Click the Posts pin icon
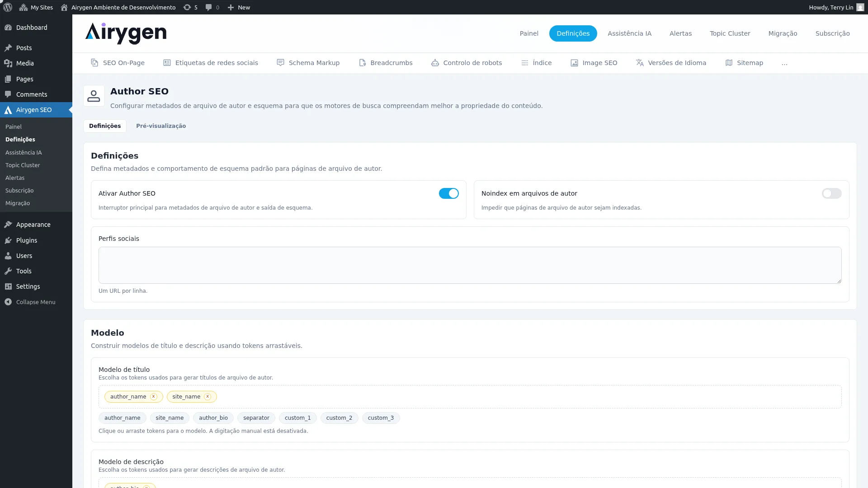The height and width of the screenshot is (488, 868). coord(8,48)
